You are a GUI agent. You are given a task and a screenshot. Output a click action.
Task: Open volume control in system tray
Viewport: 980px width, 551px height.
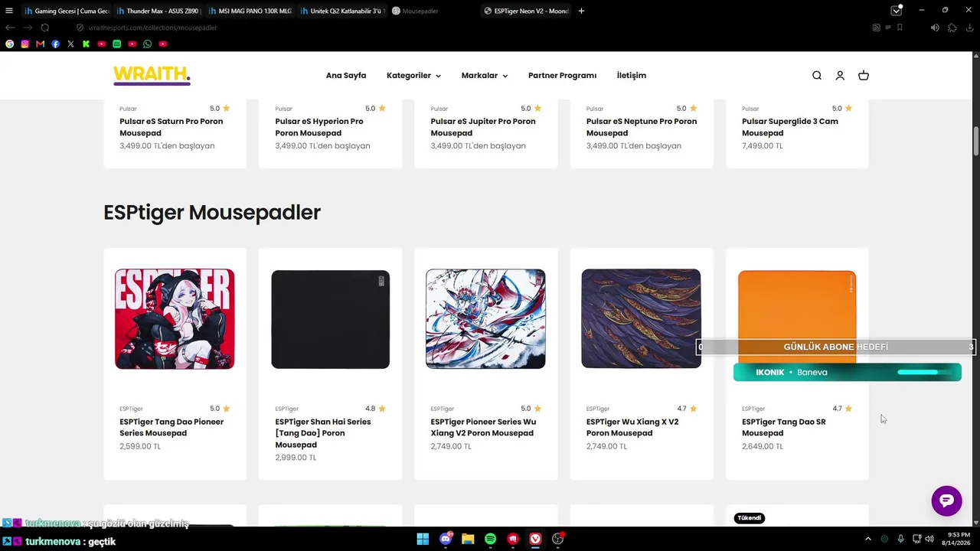click(929, 540)
